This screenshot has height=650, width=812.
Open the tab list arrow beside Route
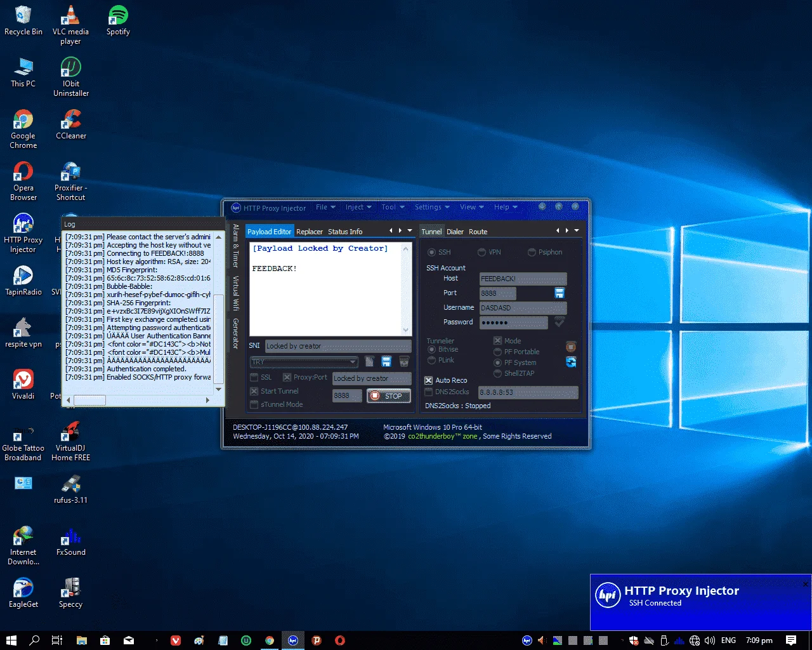coord(577,230)
